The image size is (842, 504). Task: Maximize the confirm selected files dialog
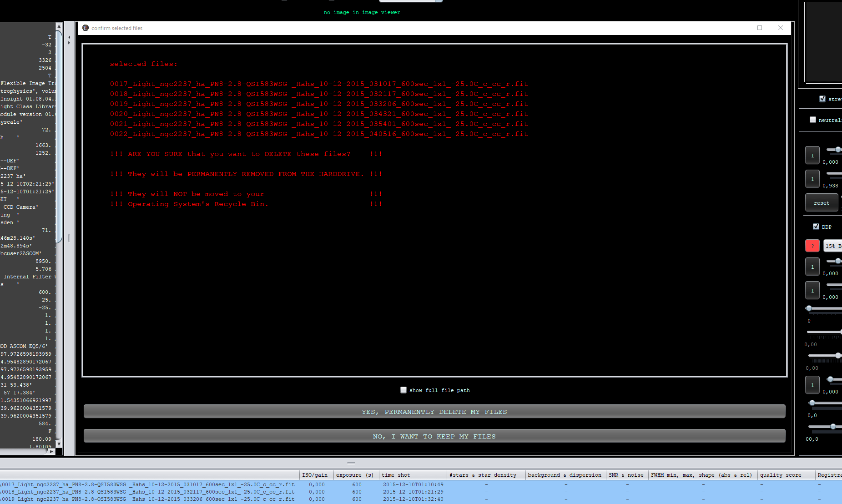(760, 28)
